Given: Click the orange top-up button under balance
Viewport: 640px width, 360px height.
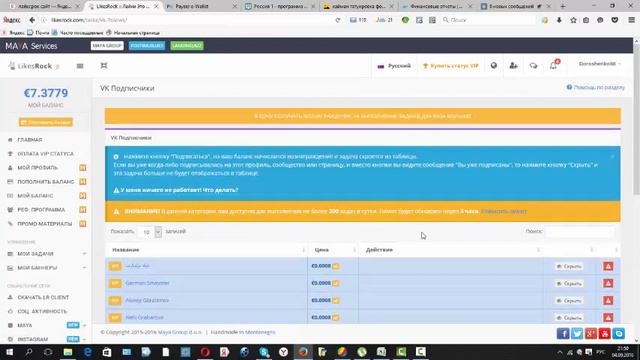Looking at the screenshot, I should pyautogui.click(x=46, y=122).
